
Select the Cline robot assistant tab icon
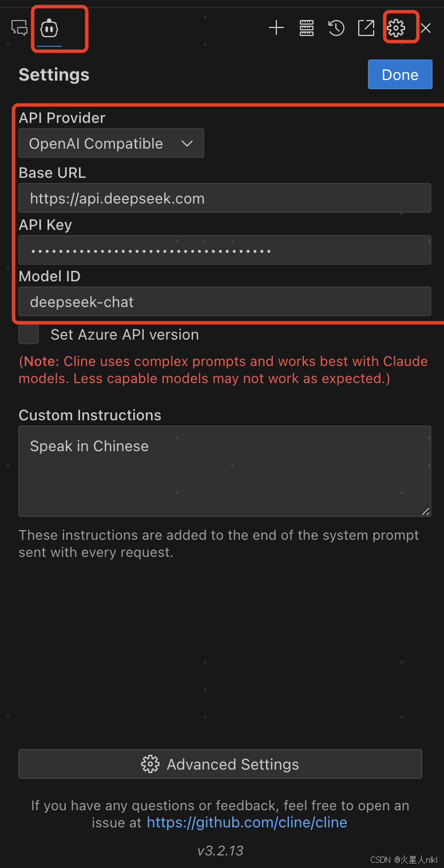(x=49, y=27)
